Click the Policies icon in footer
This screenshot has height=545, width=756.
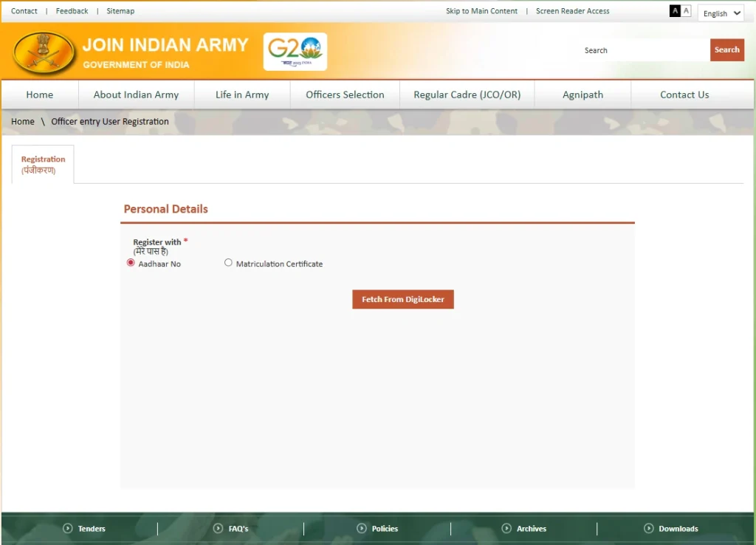tap(361, 528)
